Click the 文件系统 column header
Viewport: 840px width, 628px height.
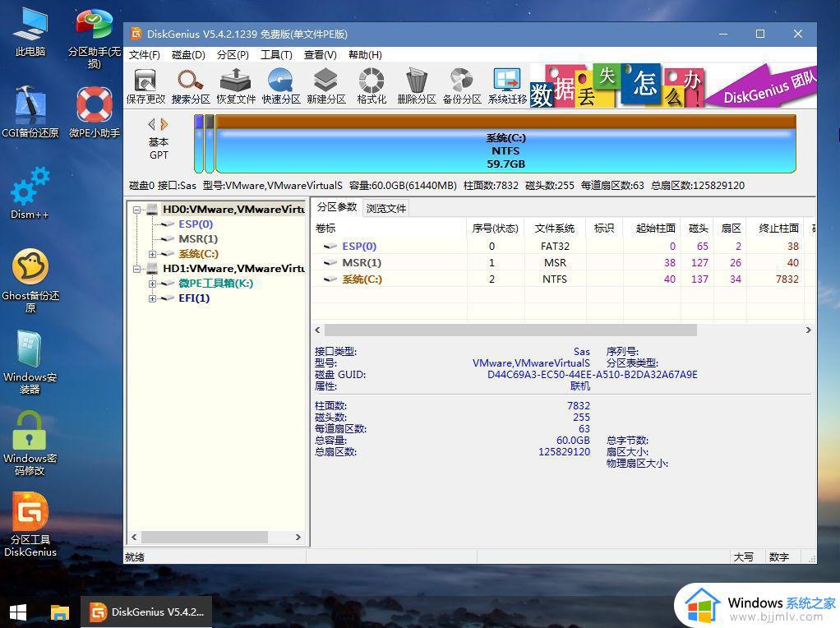point(555,229)
